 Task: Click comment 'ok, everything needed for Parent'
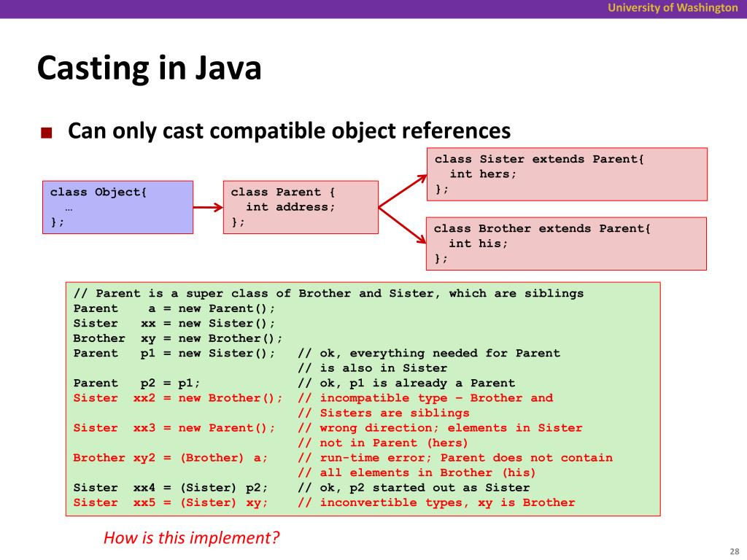[x=429, y=354]
